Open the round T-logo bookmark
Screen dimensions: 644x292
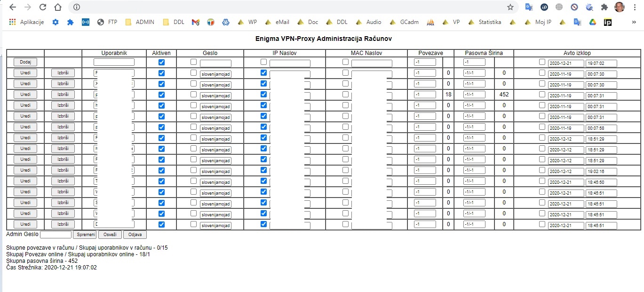(211, 22)
